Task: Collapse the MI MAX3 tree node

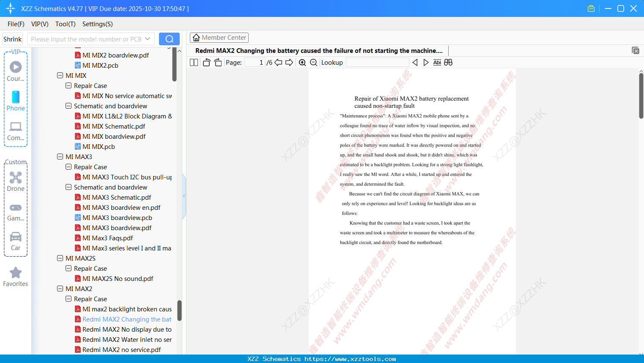Action: pos(60,157)
